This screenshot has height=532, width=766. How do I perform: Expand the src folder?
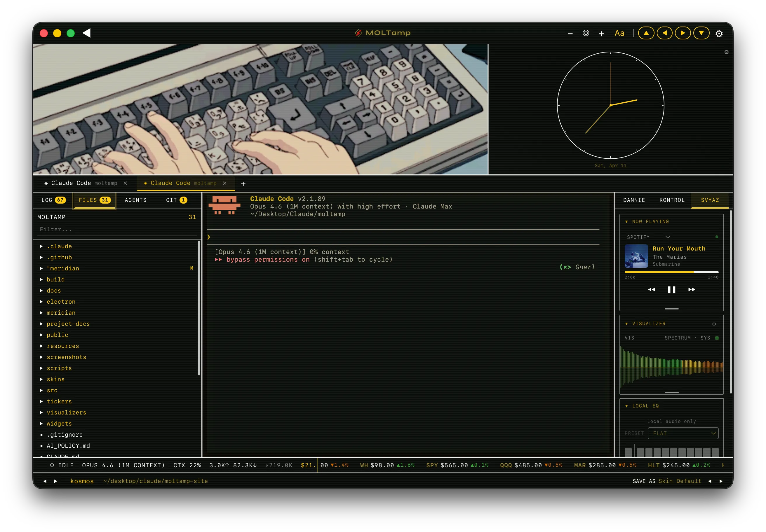click(x=117, y=390)
